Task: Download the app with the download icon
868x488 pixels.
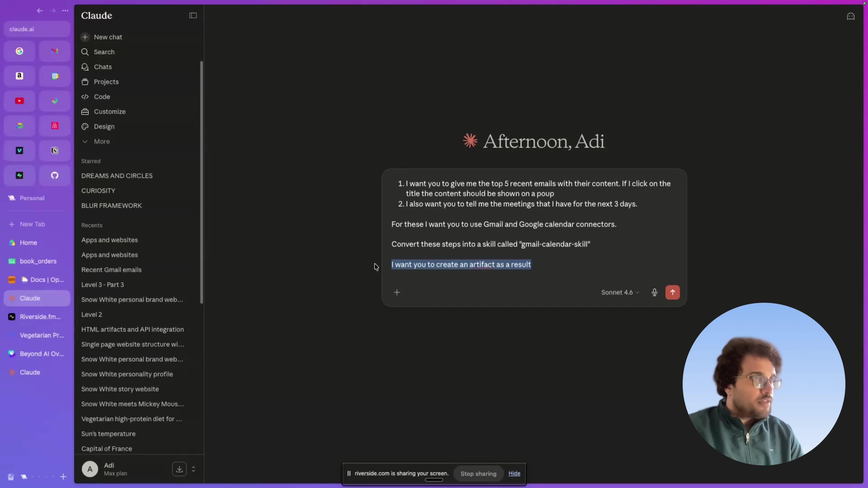Action: (x=179, y=469)
